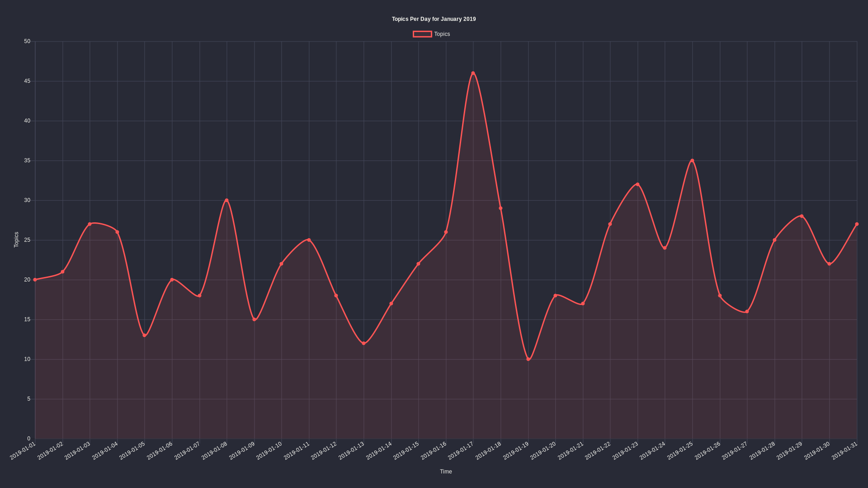Click the 2019-01-06 data point

pyautogui.click(x=172, y=280)
